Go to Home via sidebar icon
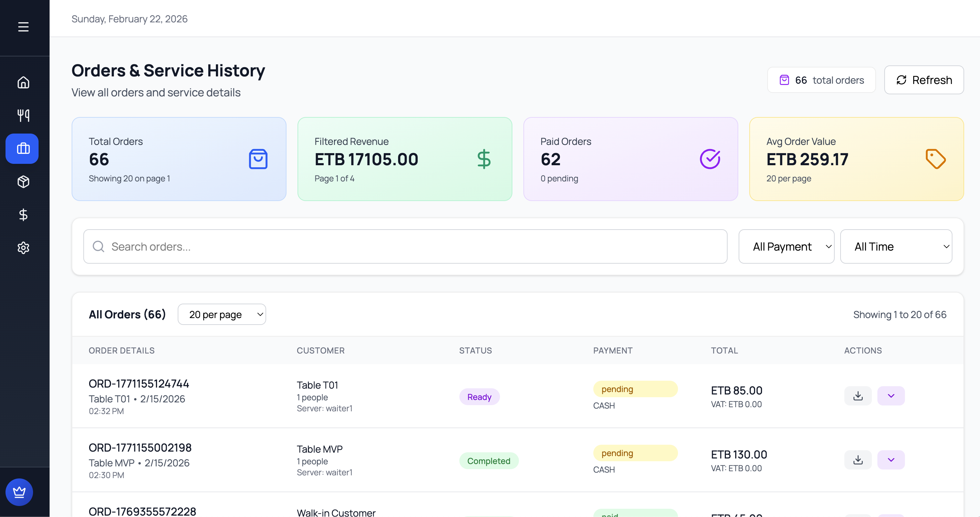 pos(23,82)
